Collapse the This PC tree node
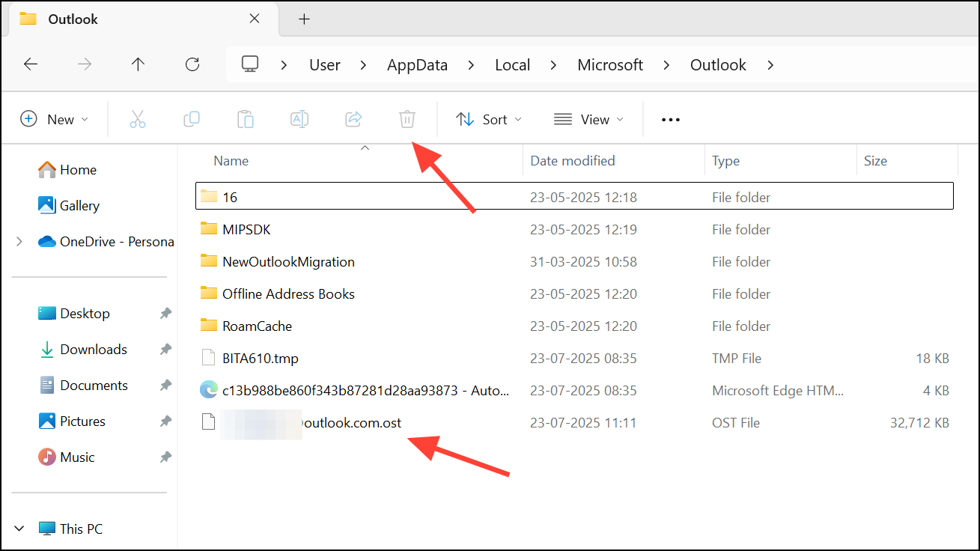The height and width of the screenshot is (551, 980). (19, 529)
